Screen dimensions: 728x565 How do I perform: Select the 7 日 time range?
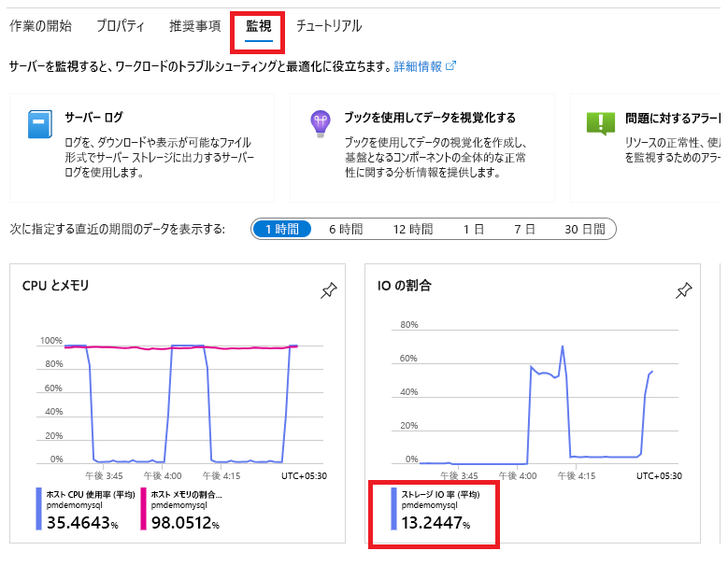click(524, 229)
